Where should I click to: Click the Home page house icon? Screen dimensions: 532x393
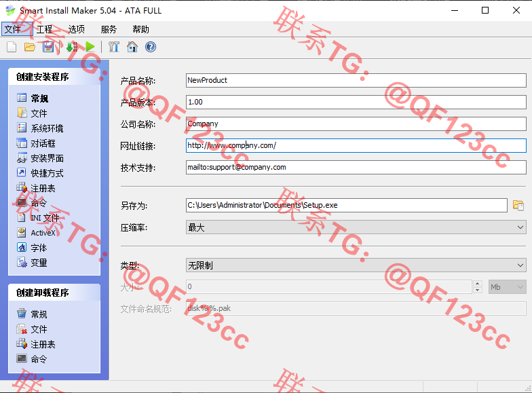pos(132,47)
